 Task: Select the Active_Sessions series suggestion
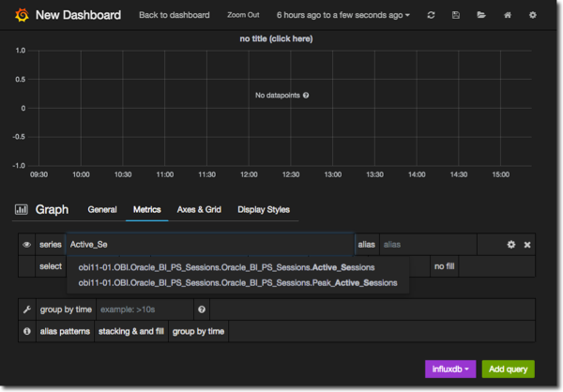225,267
